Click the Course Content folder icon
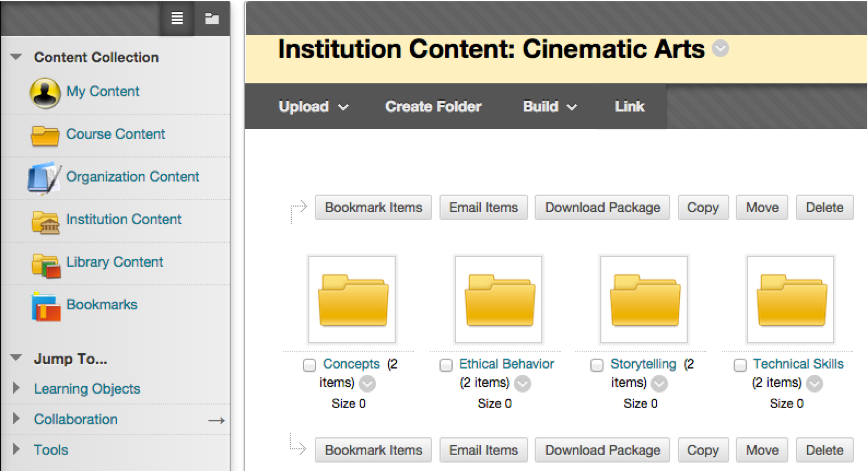Screen dimensions: 868x471 (45, 135)
